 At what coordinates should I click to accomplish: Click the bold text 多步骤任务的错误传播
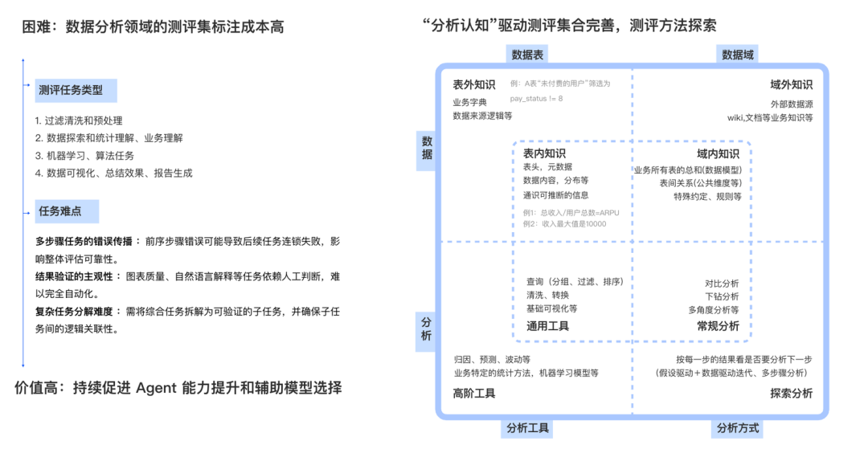click(x=84, y=242)
